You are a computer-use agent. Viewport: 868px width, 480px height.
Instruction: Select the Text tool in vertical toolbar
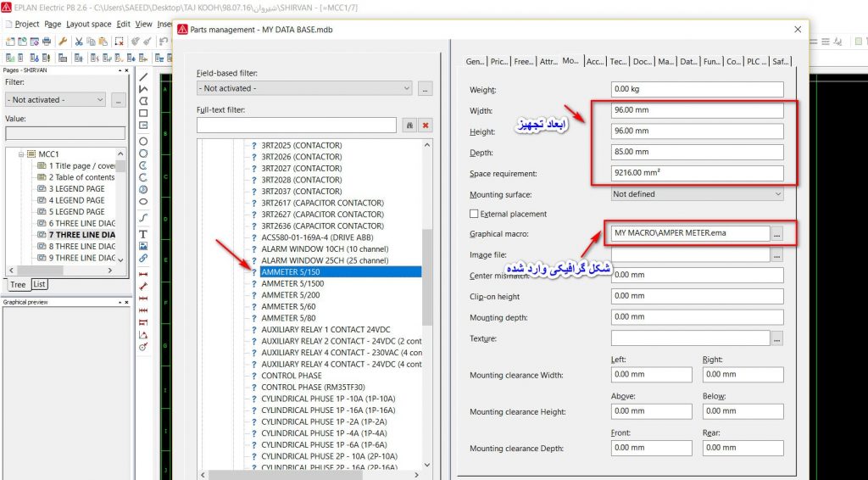pyautogui.click(x=143, y=233)
